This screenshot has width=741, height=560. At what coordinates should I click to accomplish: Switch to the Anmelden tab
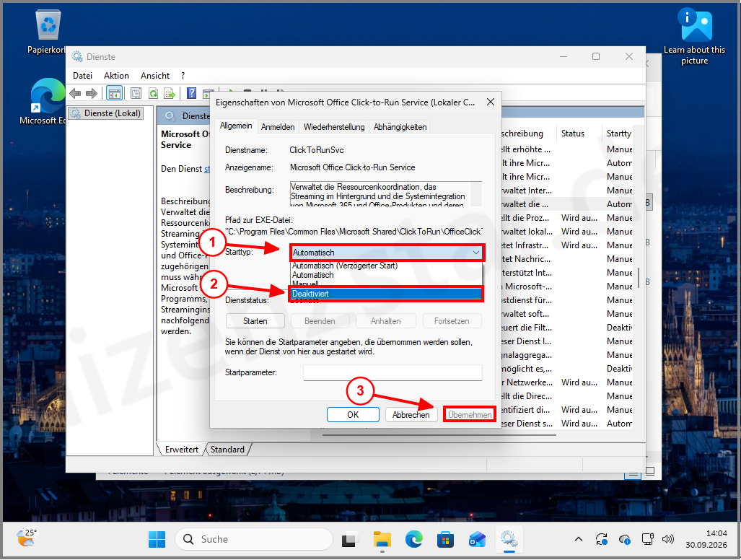pyautogui.click(x=278, y=127)
